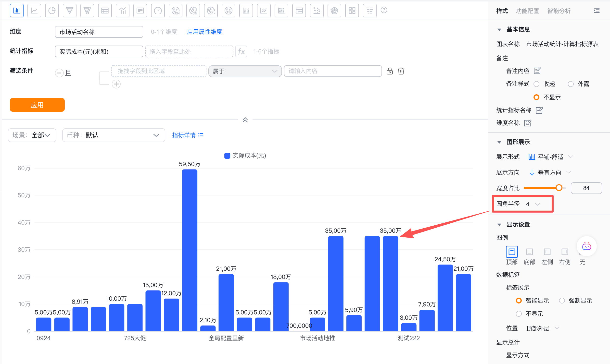Delete filter condition with trash icon
Viewport: 610px width, 364px height.
(x=401, y=71)
